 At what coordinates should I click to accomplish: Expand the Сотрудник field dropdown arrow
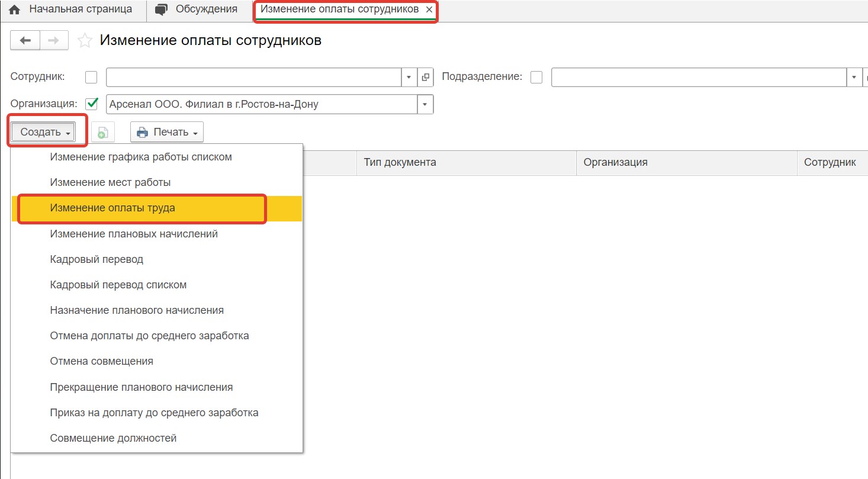tap(410, 78)
